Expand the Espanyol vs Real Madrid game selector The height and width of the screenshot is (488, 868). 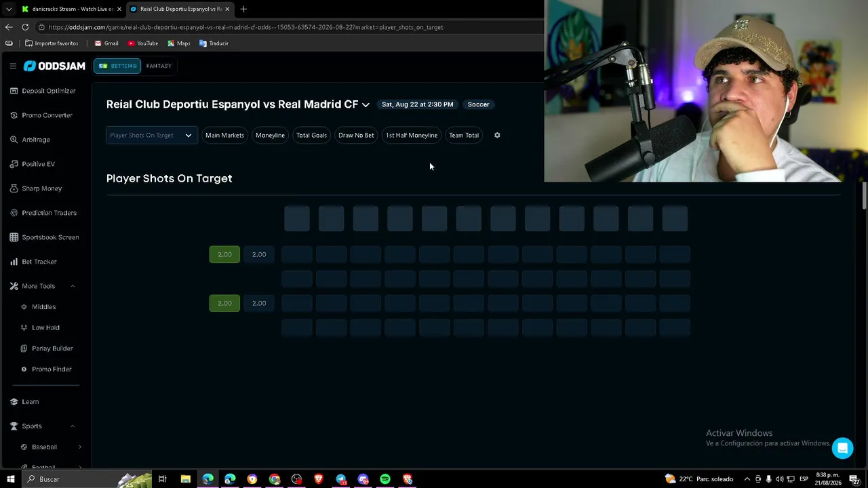point(366,105)
